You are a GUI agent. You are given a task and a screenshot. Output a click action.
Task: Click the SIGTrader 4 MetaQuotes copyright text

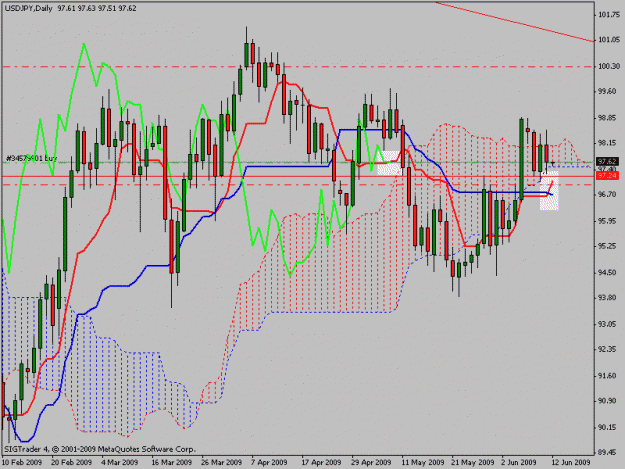[x=100, y=449]
